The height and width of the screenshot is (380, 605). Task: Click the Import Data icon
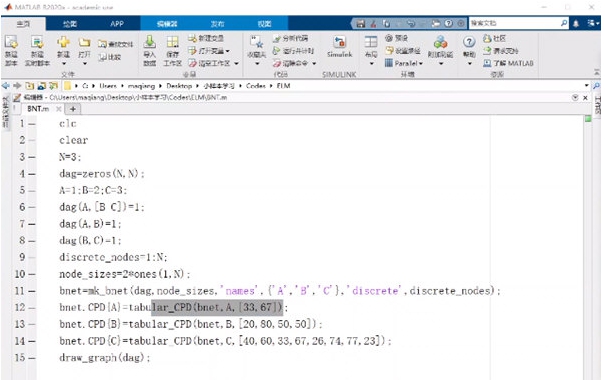click(150, 42)
